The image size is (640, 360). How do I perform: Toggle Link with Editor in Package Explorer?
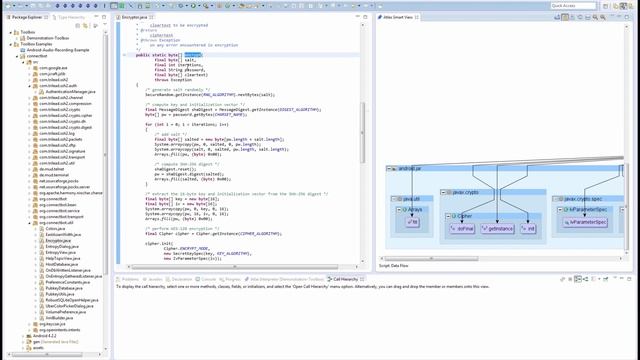pos(86,25)
